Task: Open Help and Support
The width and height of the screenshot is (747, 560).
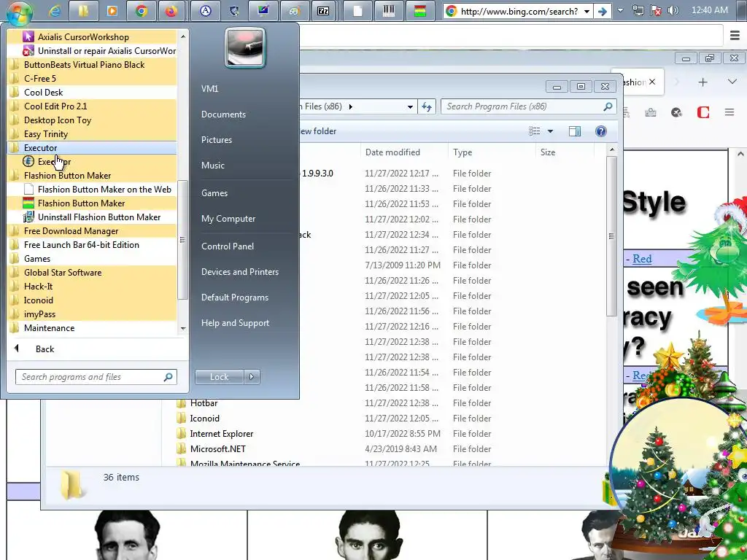Action: click(x=235, y=323)
